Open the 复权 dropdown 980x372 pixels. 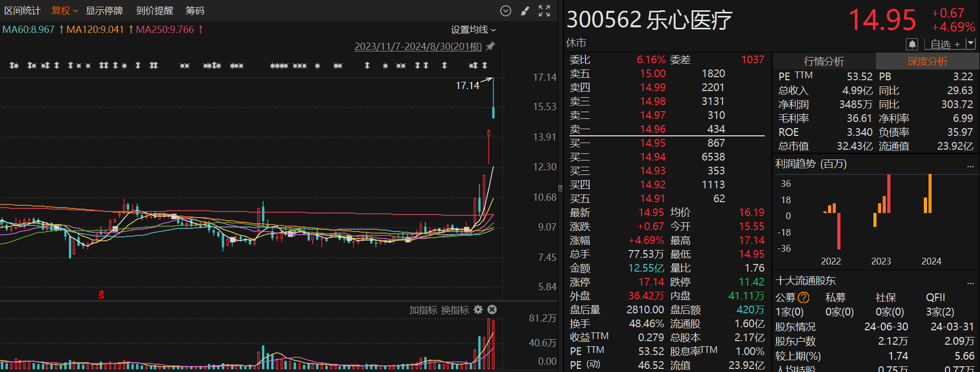[64, 10]
